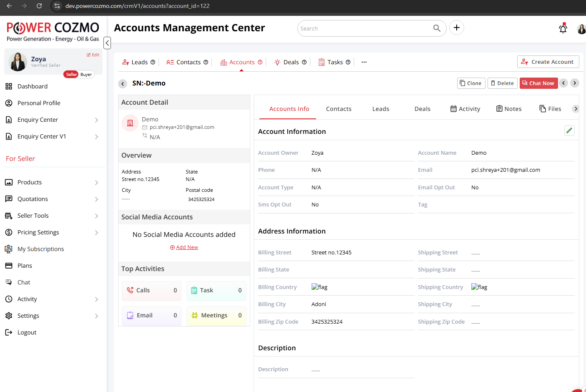Image resolution: width=586 pixels, height=392 pixels.
Task: Expand the Enquiry Center menu item
Action: point(96,120)
